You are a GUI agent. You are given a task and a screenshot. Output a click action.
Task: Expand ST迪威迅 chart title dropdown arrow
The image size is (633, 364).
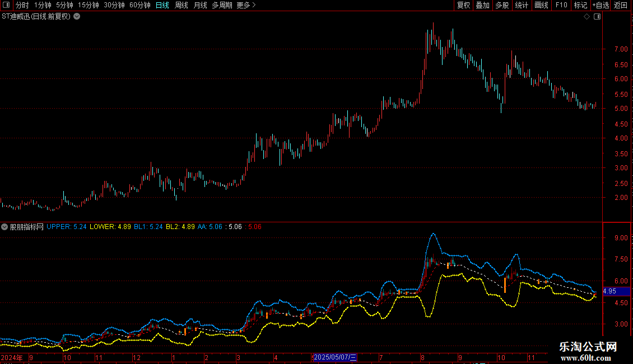pyautogui.click(x=77, y=17)
